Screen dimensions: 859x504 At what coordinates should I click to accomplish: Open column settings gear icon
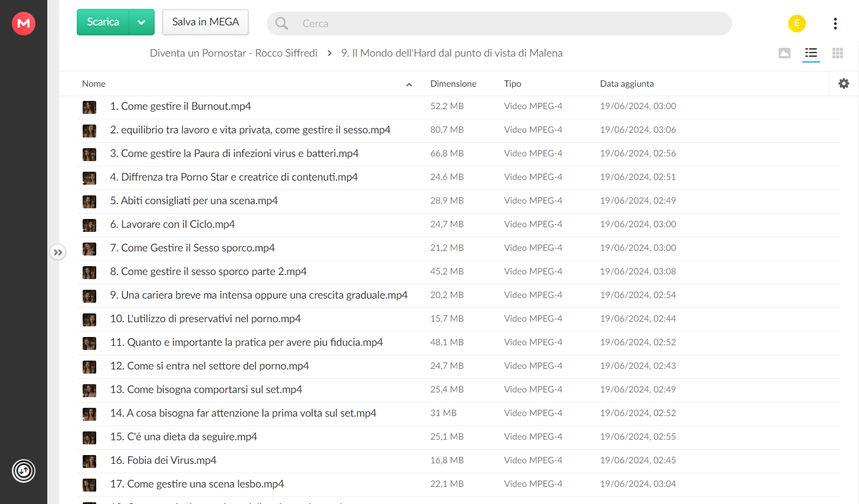844,84
